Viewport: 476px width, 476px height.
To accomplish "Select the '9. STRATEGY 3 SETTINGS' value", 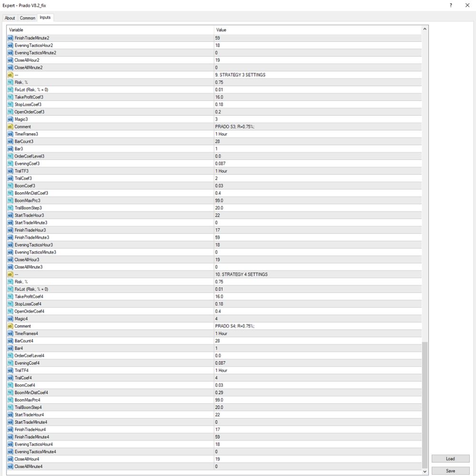I will click(240, 75).
